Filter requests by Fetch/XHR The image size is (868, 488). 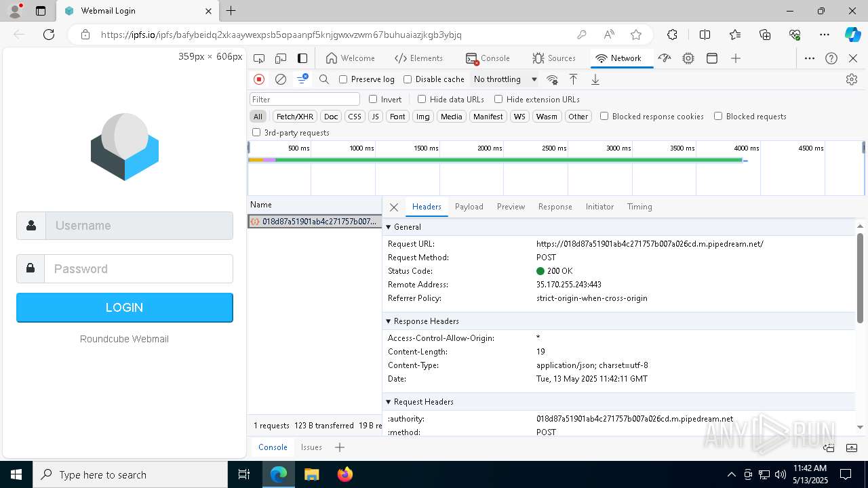point(295,117)
